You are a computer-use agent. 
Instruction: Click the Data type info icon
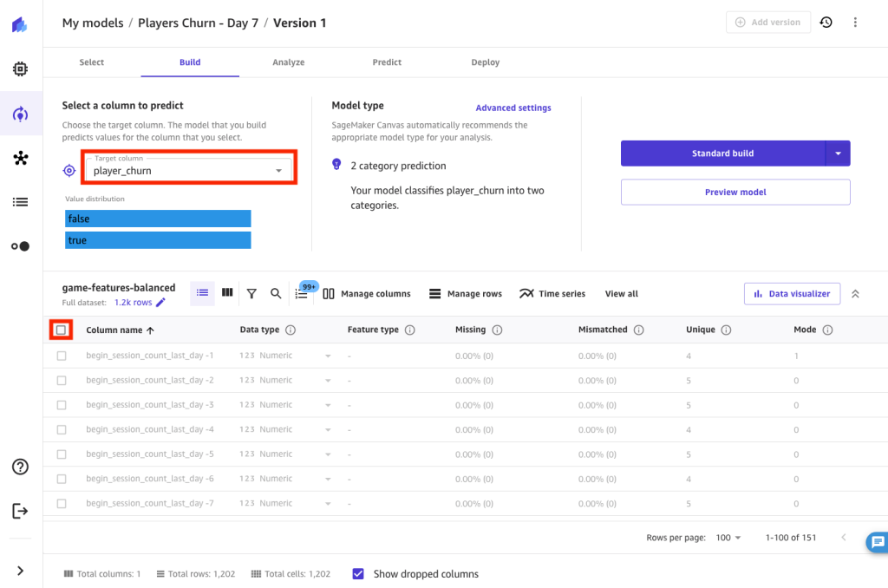coord(291,330)
